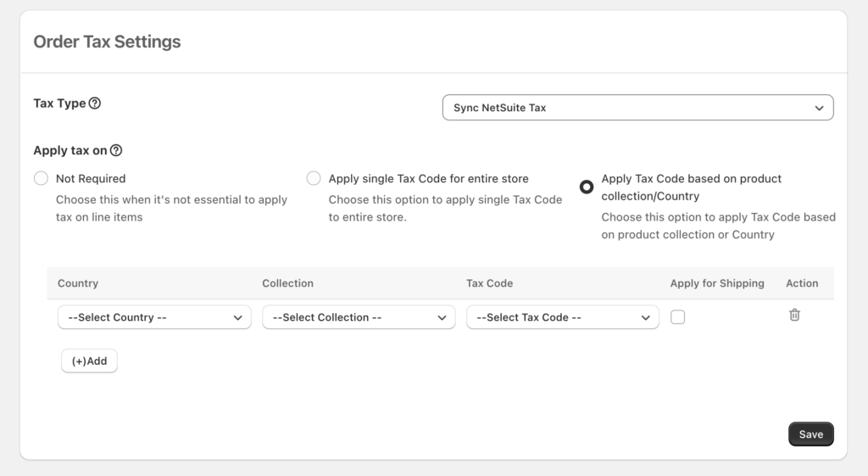Viewport: 868px width, 476px height.
Task: Open the Select Country dropdown
Action: click(x=154, y=317)
